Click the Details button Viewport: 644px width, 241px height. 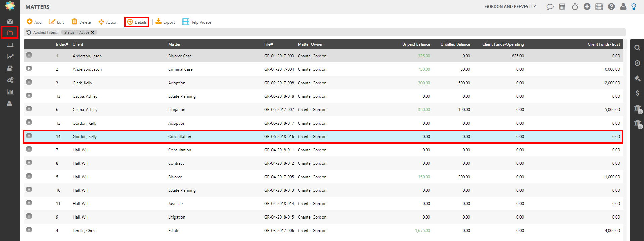(x=137, y=22)
